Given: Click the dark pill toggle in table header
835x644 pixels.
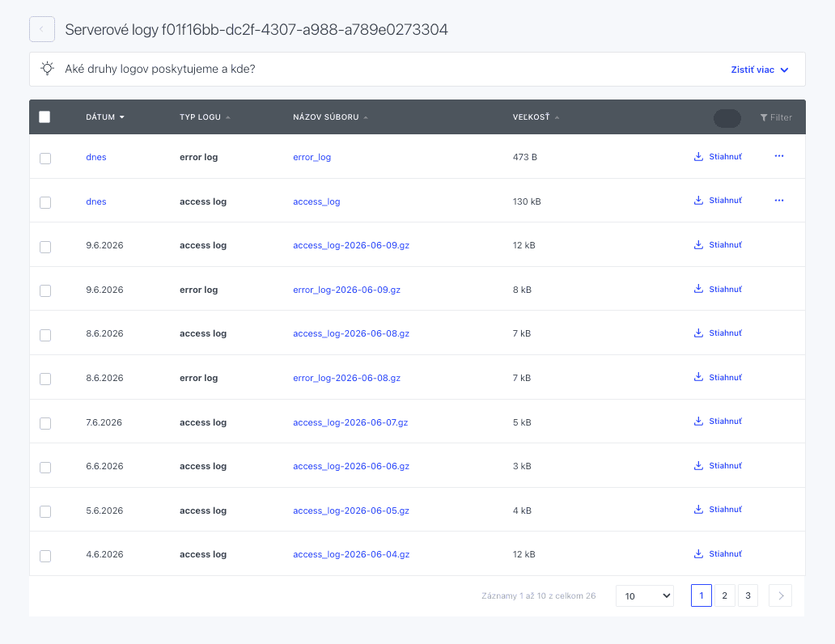Looking at the screenshot, I should point(727,118).
